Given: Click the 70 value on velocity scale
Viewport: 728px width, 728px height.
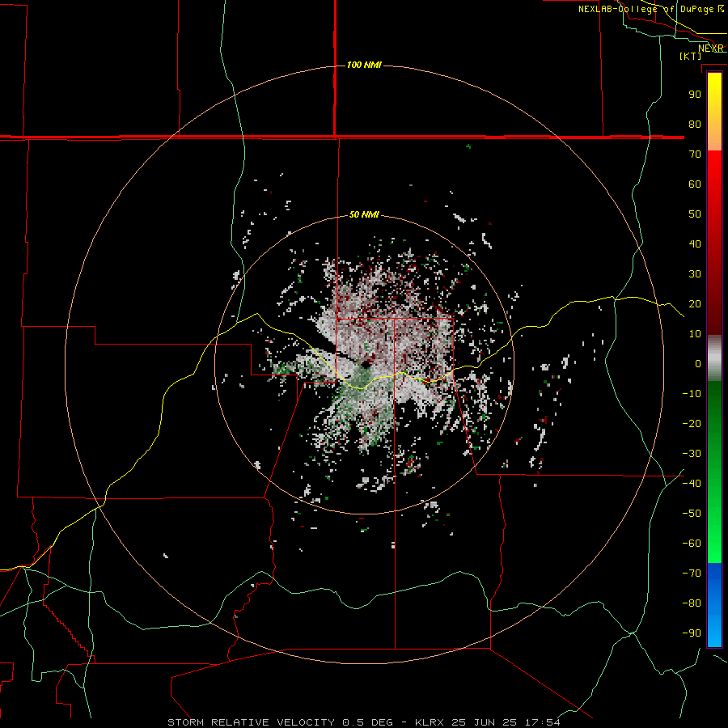Looking at the screenshot, I should [695, 154].
